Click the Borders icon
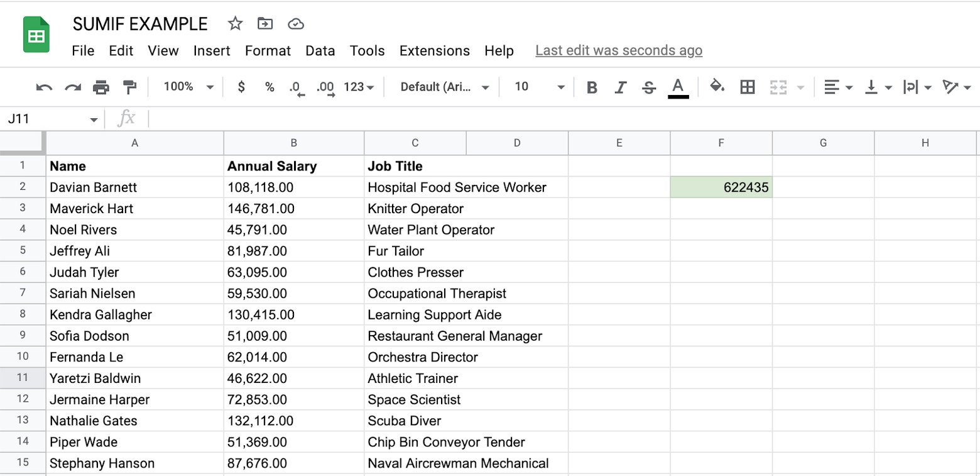 point(747,87)
